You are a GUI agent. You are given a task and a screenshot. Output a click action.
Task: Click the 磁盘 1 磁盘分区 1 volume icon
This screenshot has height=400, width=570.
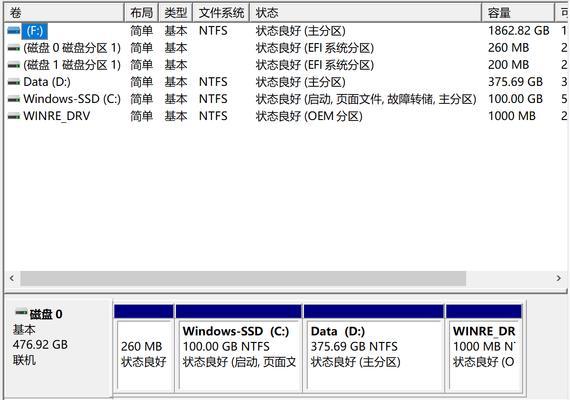tap(13, 65)
